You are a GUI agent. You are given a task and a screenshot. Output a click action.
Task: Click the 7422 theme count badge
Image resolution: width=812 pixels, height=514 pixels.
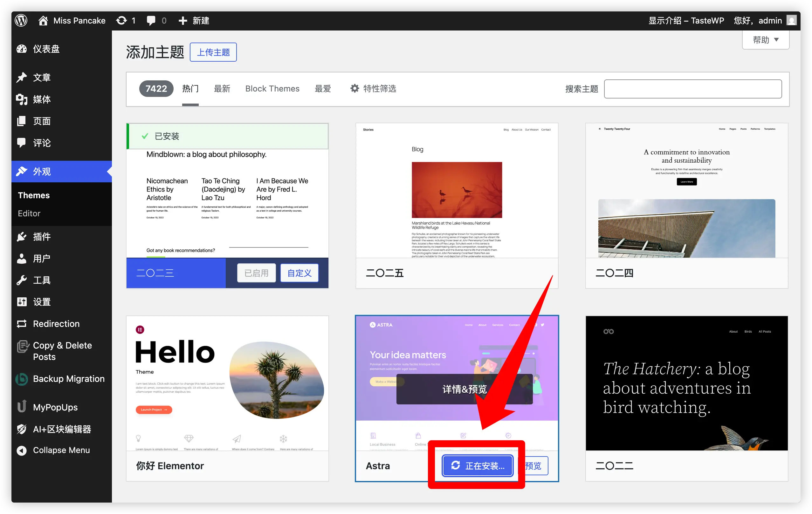pyautogui.click(x=156, y=89)
